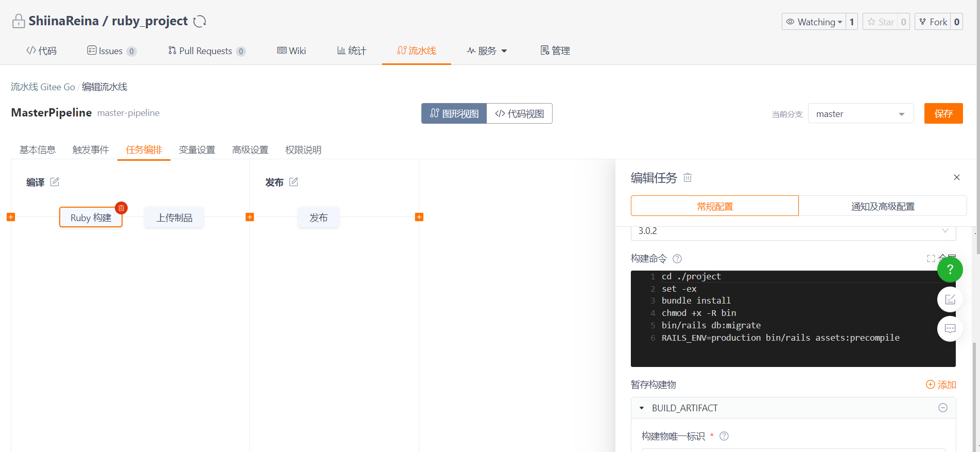The image size is (980, 452).
Task: Open help tooltip for 构建物唯一标识
Action: click(x=724, y=436)
